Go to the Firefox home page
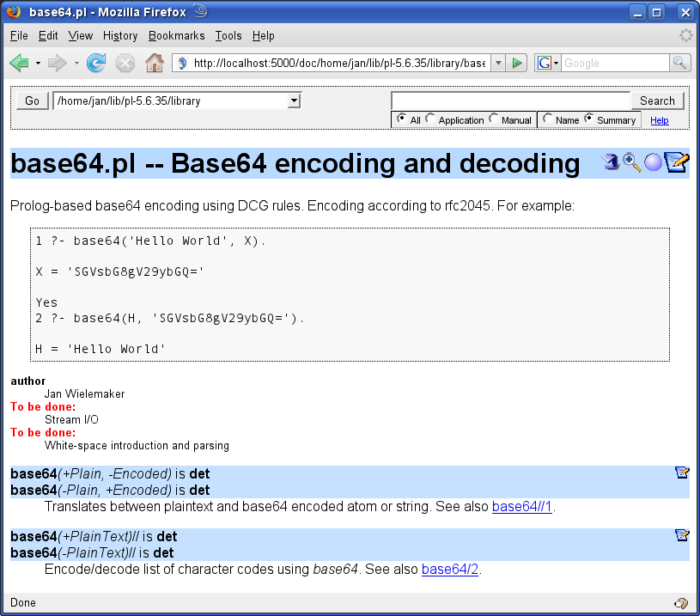 155,63
